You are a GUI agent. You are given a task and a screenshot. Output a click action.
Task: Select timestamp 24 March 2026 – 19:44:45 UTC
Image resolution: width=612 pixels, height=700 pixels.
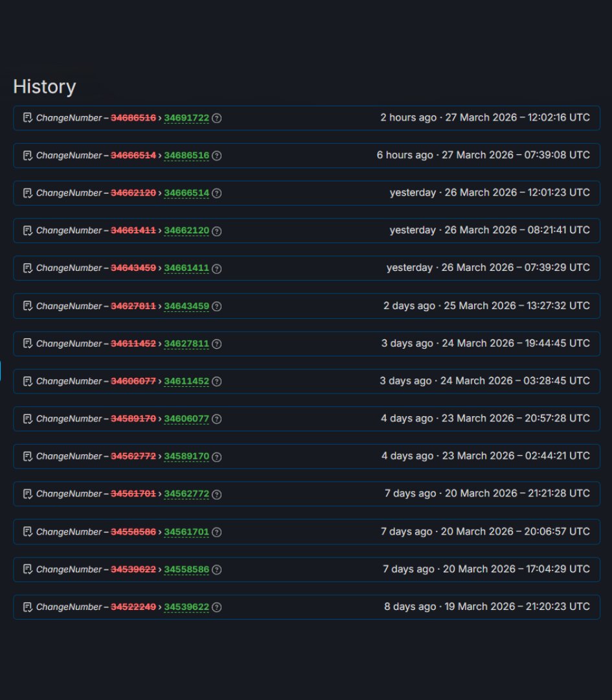516,343
